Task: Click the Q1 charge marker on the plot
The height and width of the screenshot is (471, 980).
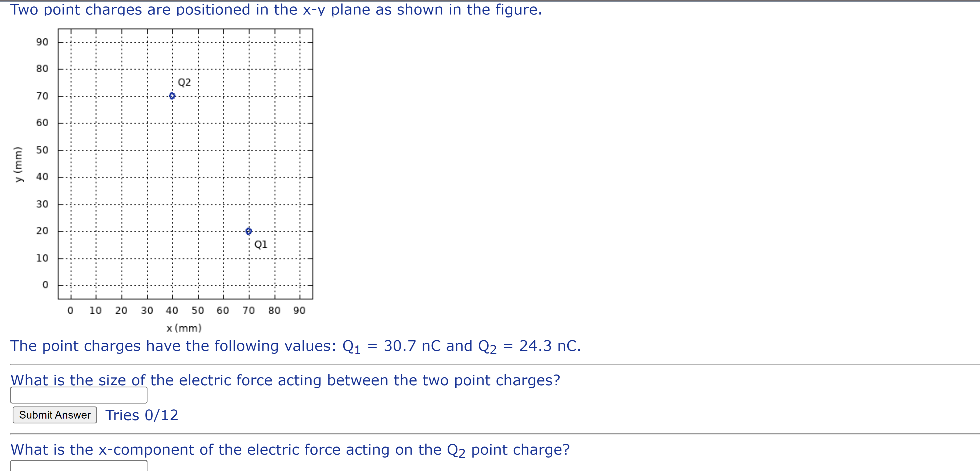Action: tap(248, 230)
